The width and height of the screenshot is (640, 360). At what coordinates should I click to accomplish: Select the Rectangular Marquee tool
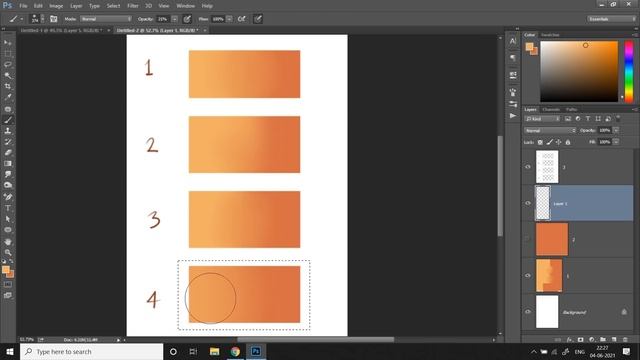tap(8, 53)
